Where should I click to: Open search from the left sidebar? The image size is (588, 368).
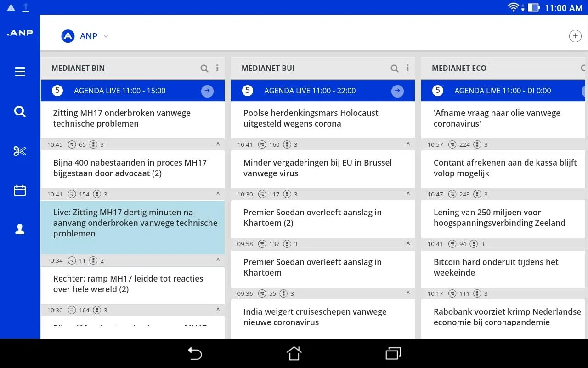pos(20,111)
